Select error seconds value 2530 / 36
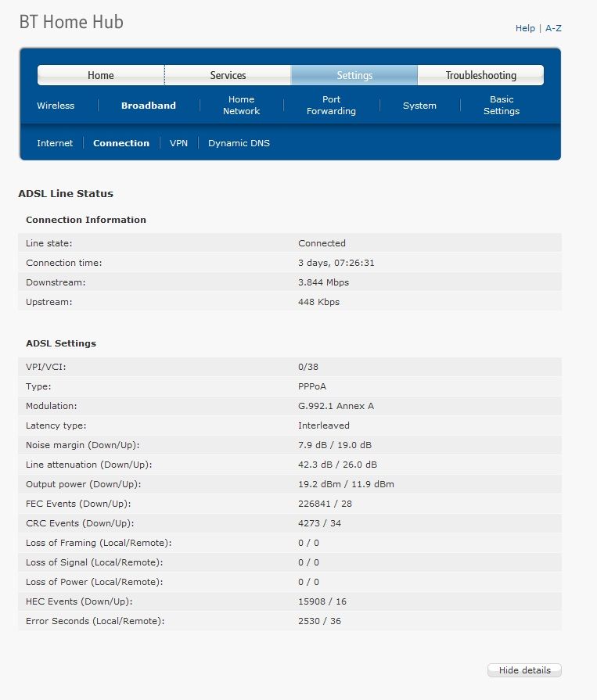The width and height of the screenshot is (597, 700). pyautogui.click(x=320, y=622)
